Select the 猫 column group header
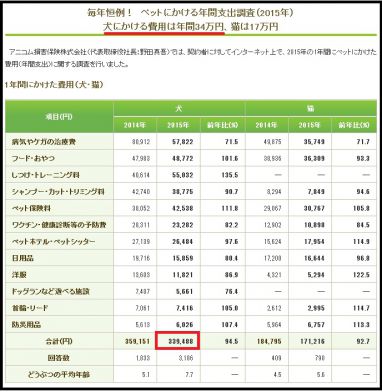This screenshot has height=392, width=382. pyautogui.click(x=311, y=109)
